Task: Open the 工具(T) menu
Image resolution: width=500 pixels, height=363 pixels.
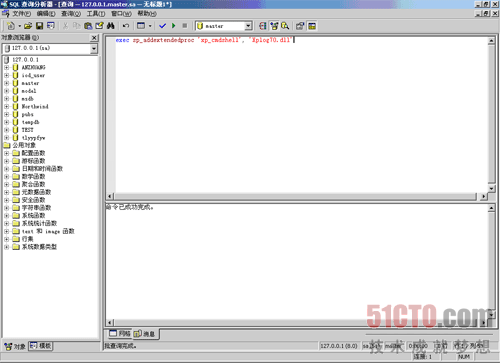Action: (x=96, y=14)
